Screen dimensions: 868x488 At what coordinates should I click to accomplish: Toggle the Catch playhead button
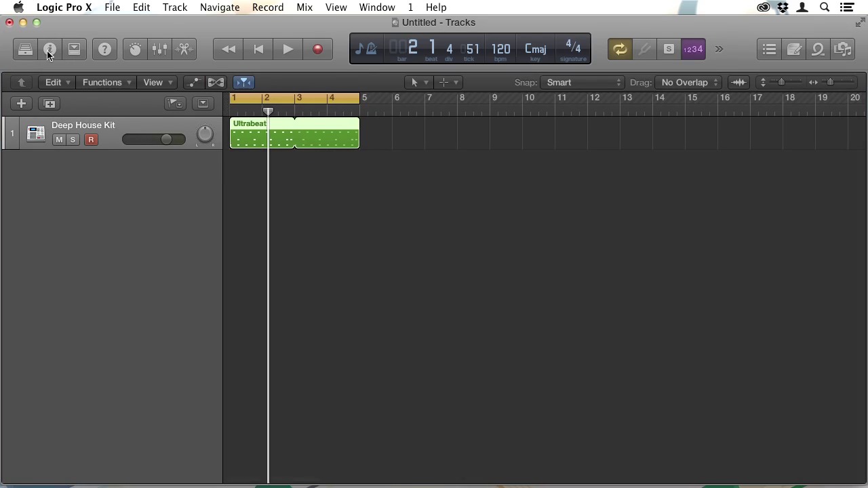pyautogui.click(x=243, y=83)
